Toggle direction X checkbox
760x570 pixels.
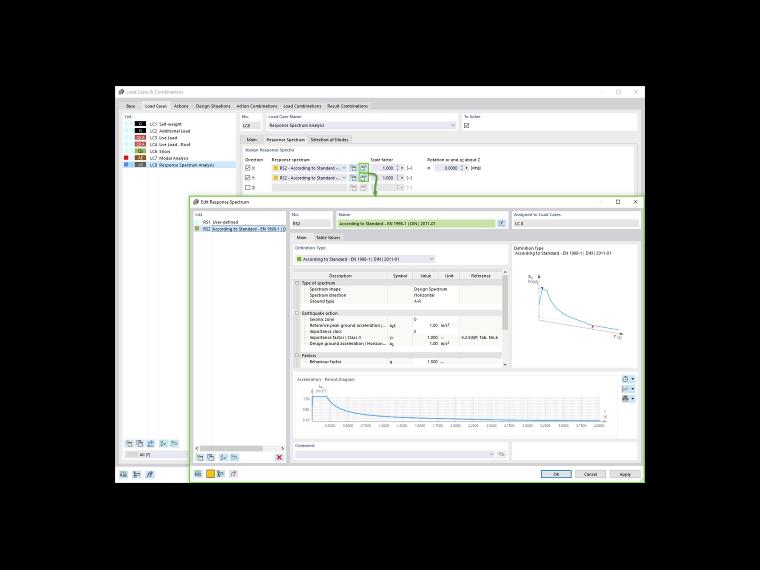[x=248, y=168]
